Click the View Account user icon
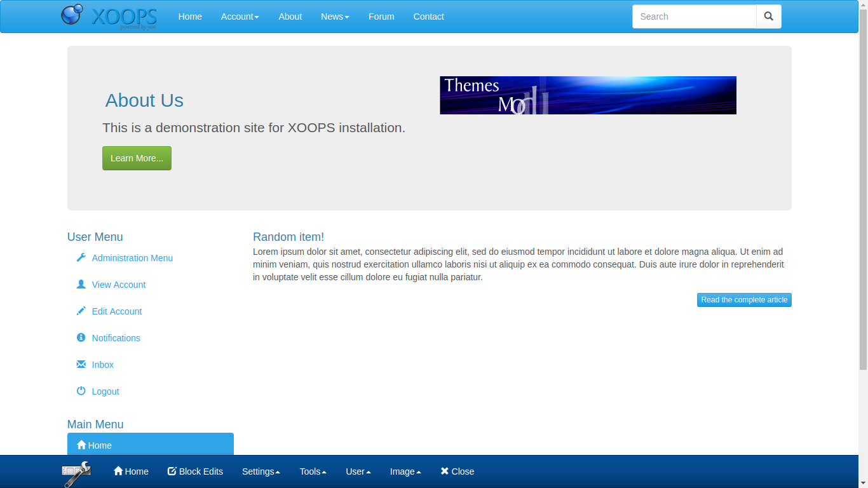The image size is (868, 488). coord(81,284)
